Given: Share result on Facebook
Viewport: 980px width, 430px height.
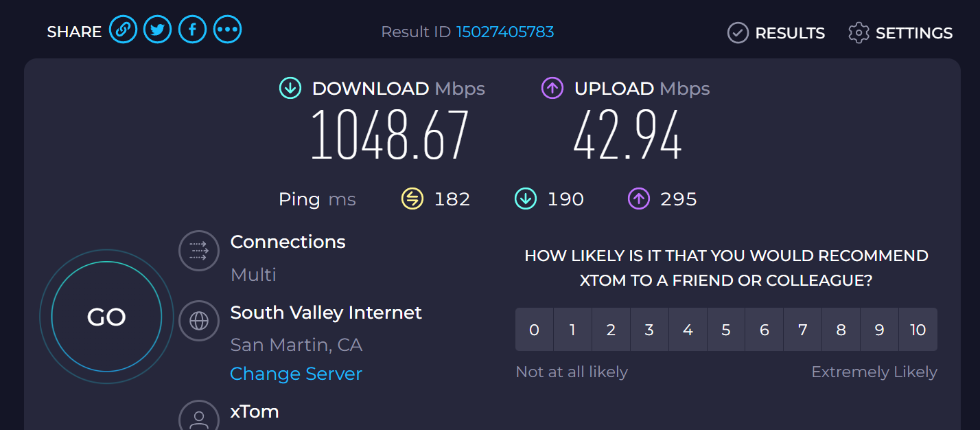Looking at the screenshot, I should [193, 30].
